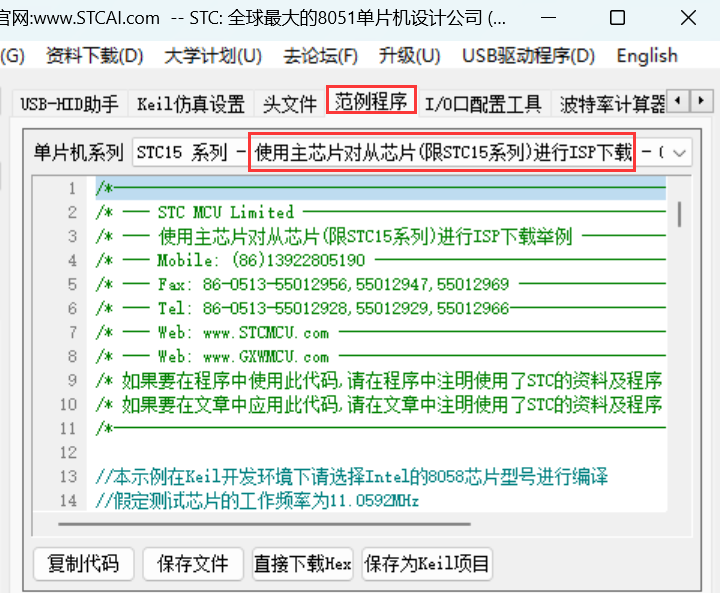Close the STC-ISP window
Screen dimensions: 720x593
click(688, 18)
